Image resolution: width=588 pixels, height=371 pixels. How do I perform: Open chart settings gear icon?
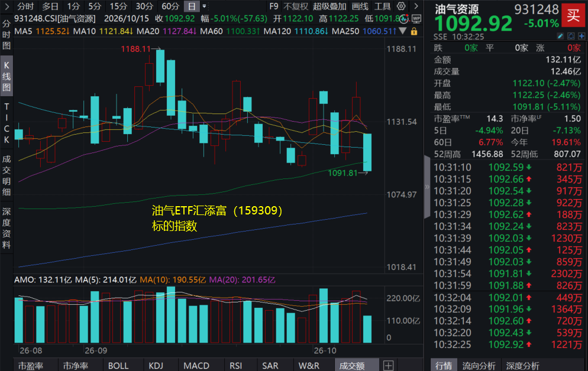[401, 6]
